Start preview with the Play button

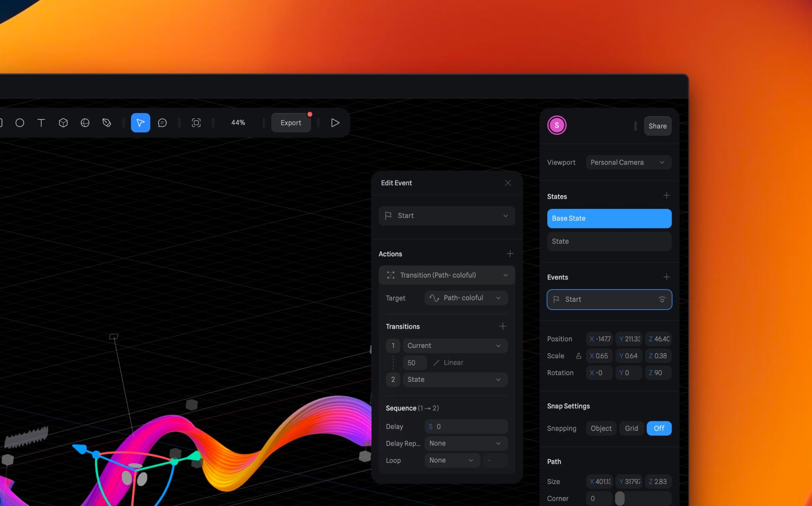[335, 122]
